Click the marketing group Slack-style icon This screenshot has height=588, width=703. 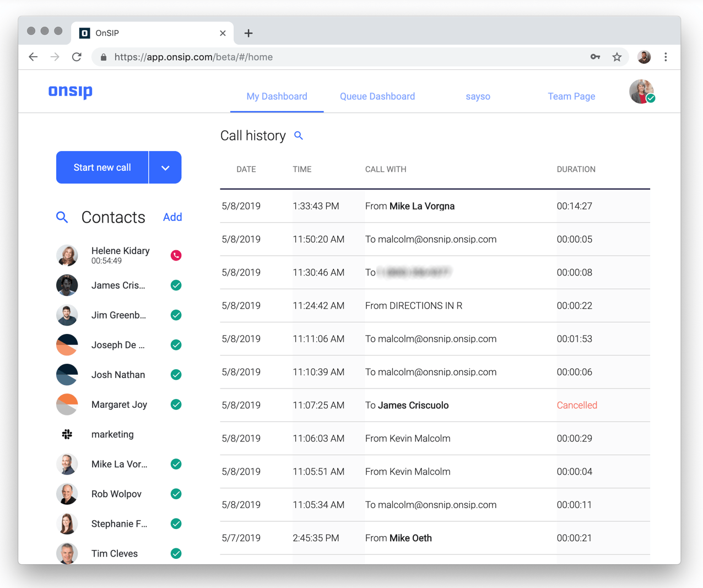[x=67, y=434]
